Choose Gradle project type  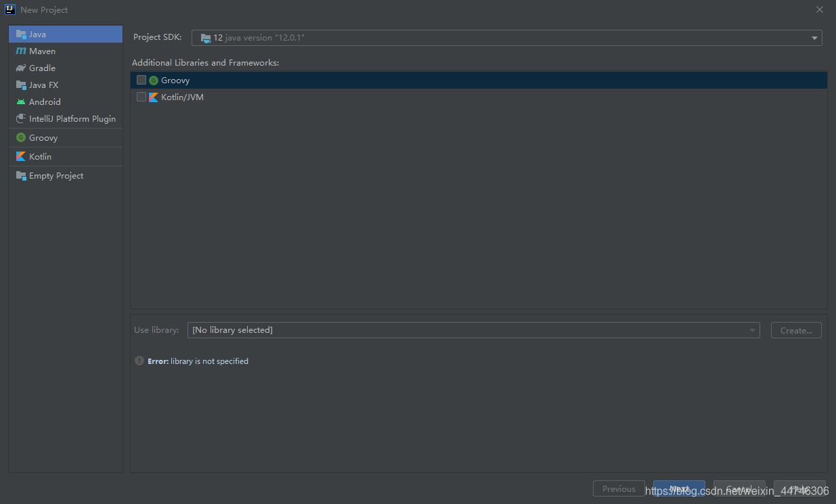click(x=66, y=68)
